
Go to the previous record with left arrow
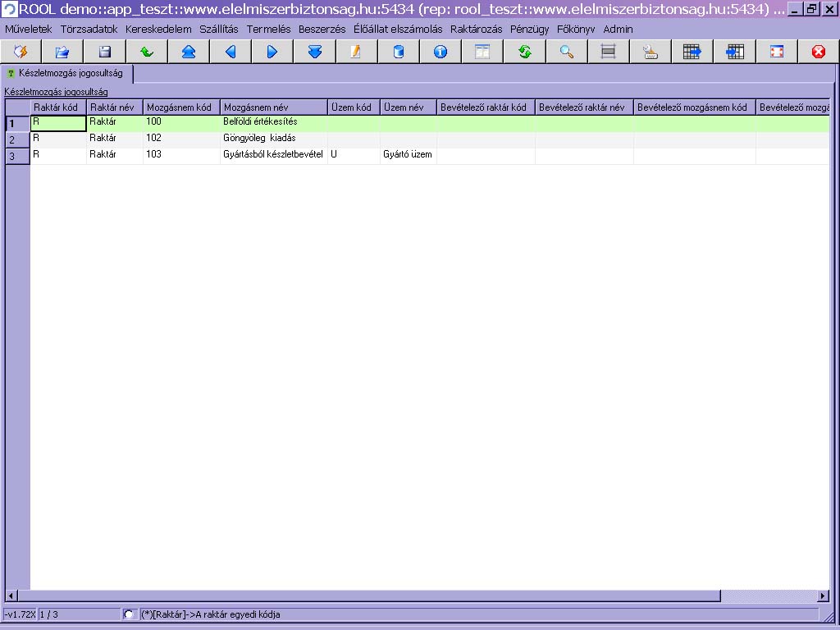click(x=231, y=52)
